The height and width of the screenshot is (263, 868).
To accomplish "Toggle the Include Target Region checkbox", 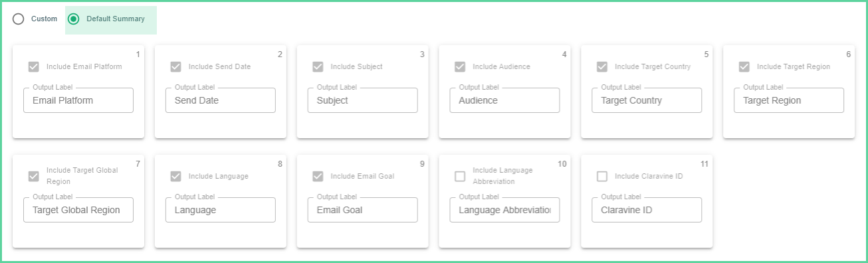I will (744, 67).
